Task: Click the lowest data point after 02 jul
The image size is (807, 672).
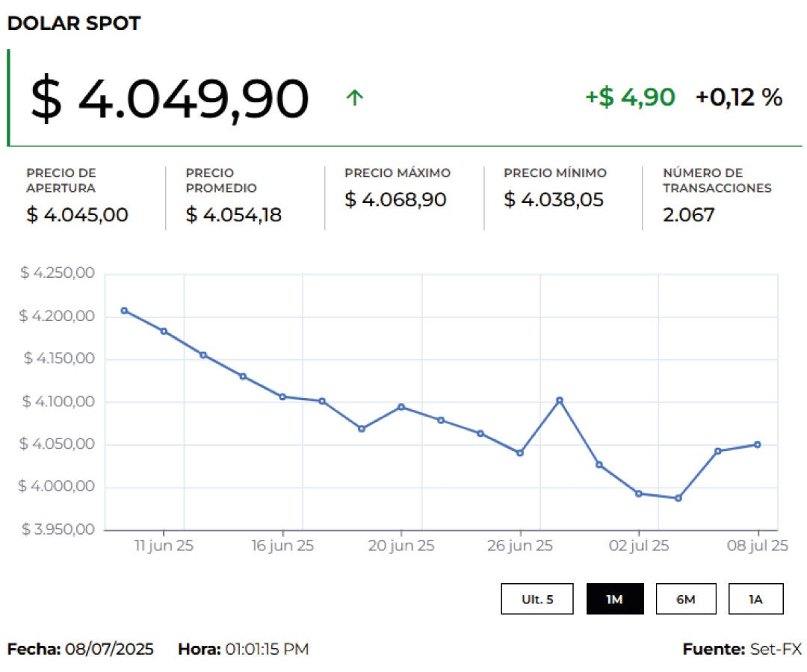Action: 678,498
